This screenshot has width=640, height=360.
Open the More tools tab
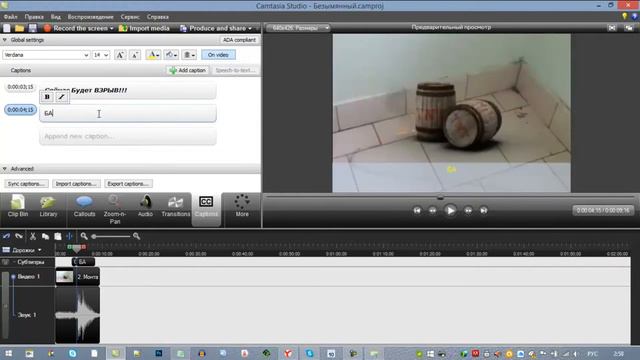242,207
